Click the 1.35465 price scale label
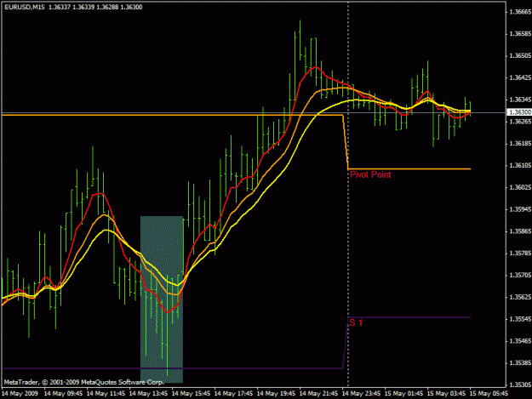Screen dimensions: 532x399 (520, 340)
